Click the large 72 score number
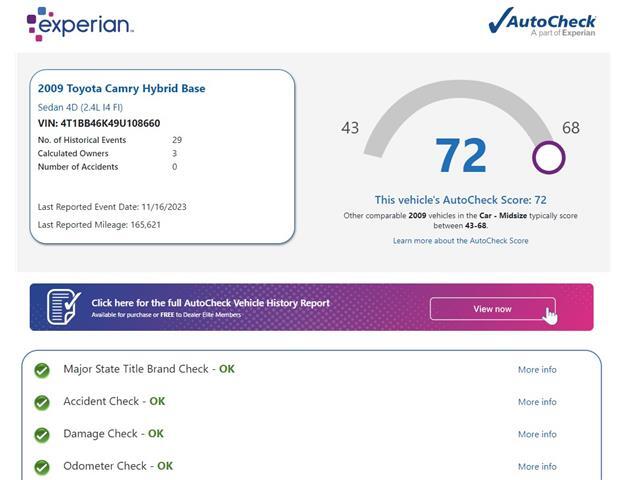The height and width of the screenshot is (480, 640). tap(461, 156)
